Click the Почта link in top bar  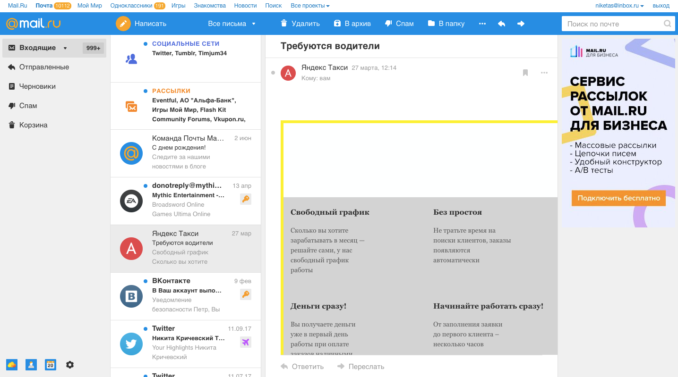point(44,6)
